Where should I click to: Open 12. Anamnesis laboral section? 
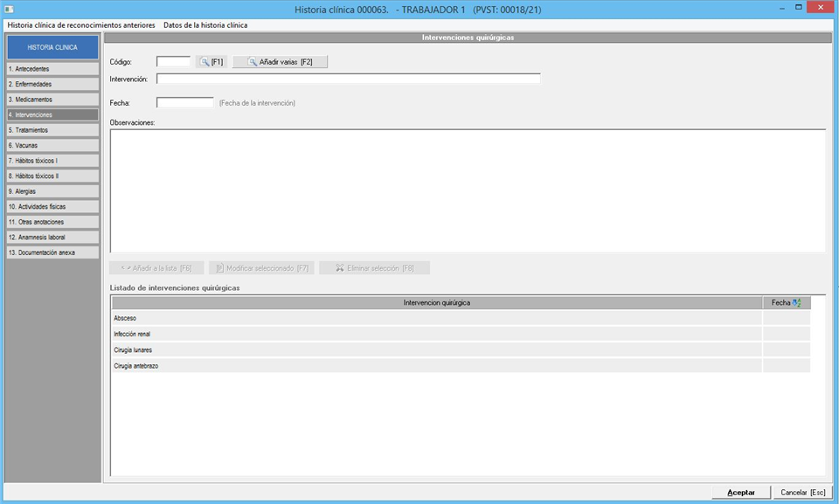point(52,237)
